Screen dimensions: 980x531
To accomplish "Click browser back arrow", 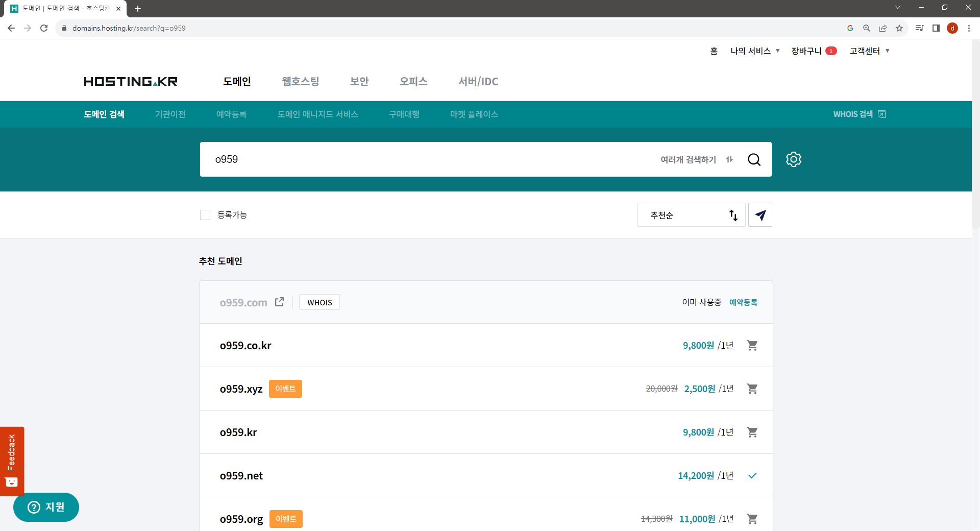I will pos(11,28).
